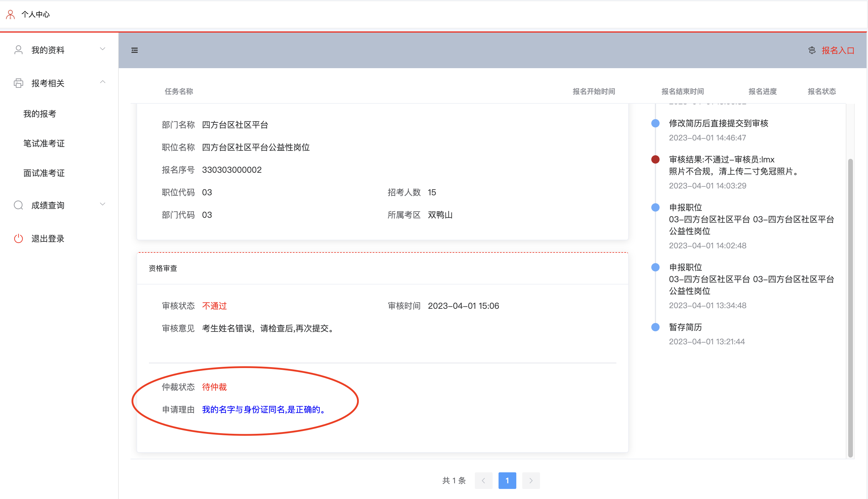Click the 四方台区社区平台公益性岗位 position name
This screenshot has height=499, width=868.
coord(256,147)
